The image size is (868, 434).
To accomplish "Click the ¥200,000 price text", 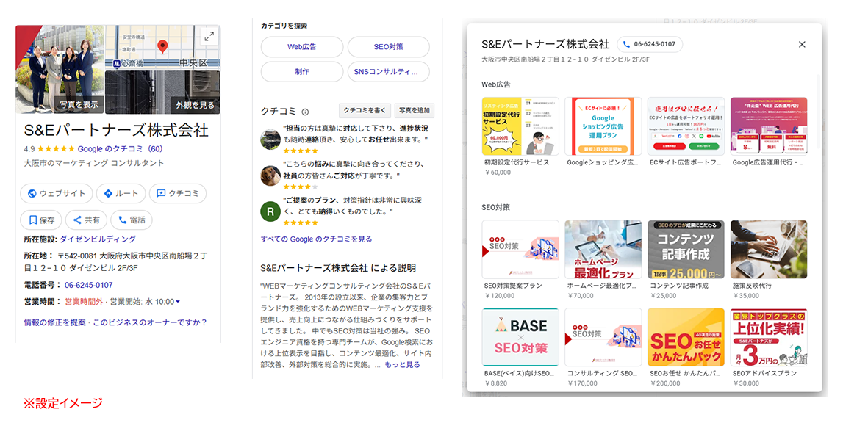I will [x=665, y=383].
